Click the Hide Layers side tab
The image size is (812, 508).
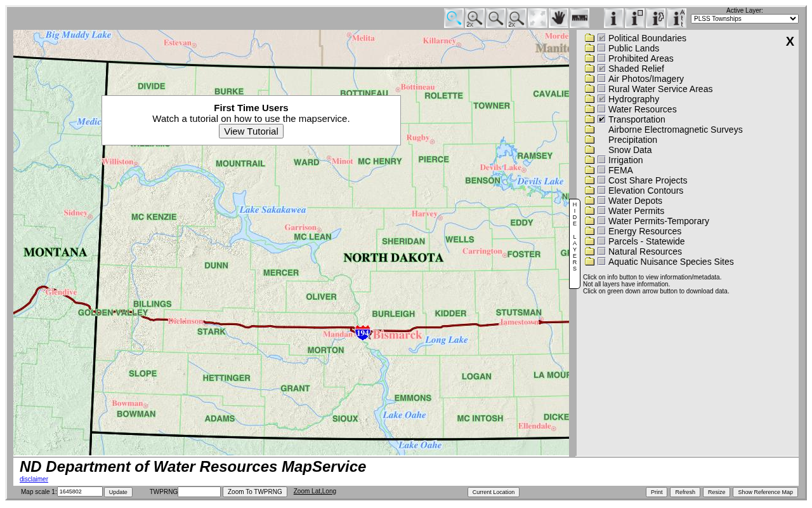pyautogui.click(x=575, y=244)
